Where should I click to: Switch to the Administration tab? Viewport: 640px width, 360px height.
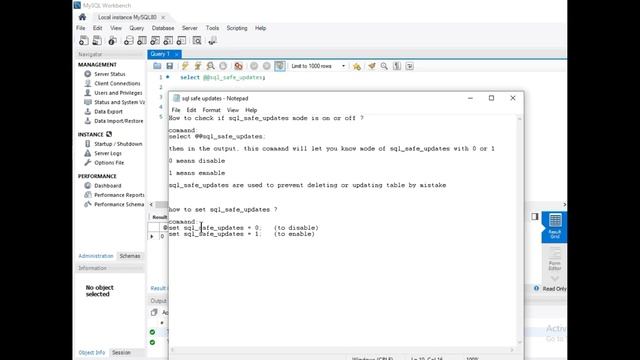[96, 256]
